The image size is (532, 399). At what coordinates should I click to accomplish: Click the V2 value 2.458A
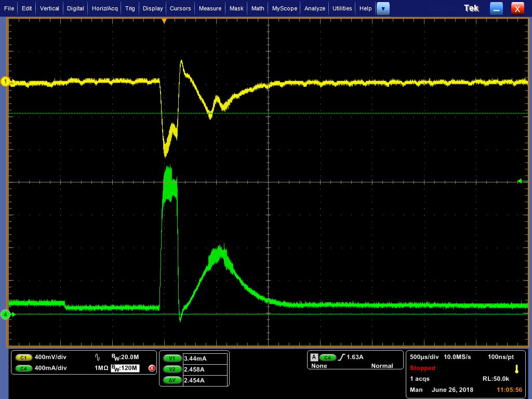pyautogui.click(x=194, y=369)
